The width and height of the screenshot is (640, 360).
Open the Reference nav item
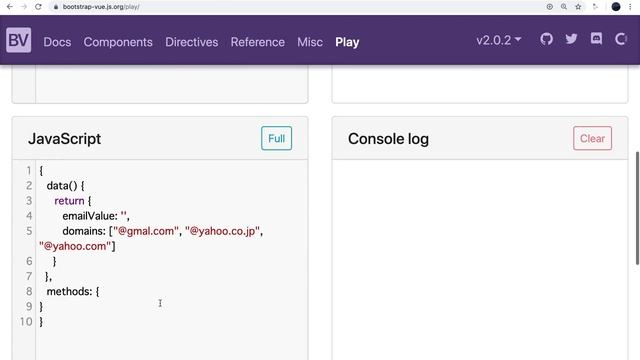[258, 42]
